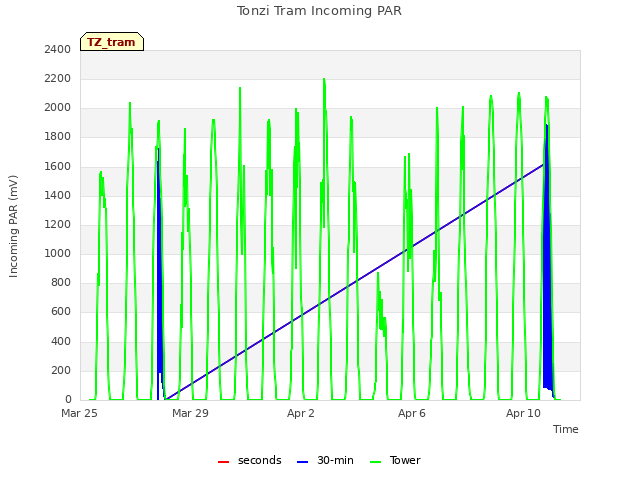Click the Apr 6 x-axis tick label
640x480 pixels.
412,413
